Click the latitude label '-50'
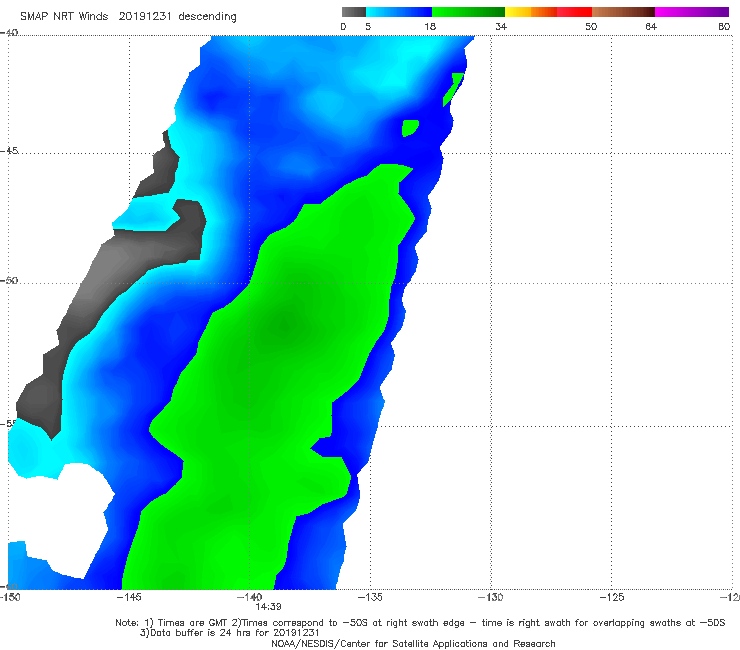The image size is (740, 650). [9, 280]
